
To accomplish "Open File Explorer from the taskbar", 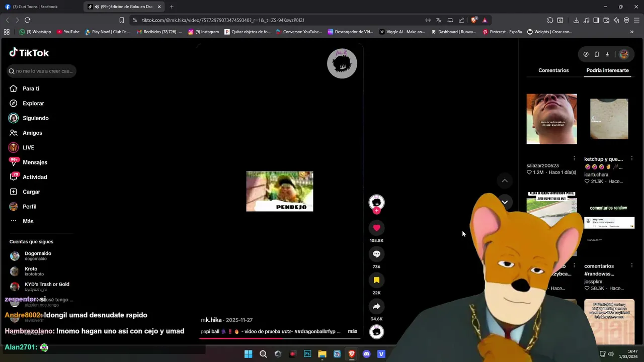I will click(322, 354).
